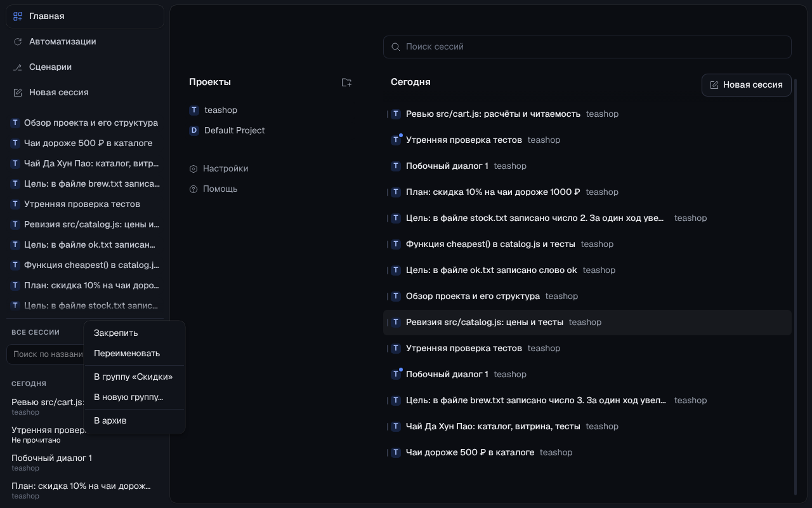Select Чай Да Хун Пао session in the sidebar
812x508 pixels.
(85, 164)
